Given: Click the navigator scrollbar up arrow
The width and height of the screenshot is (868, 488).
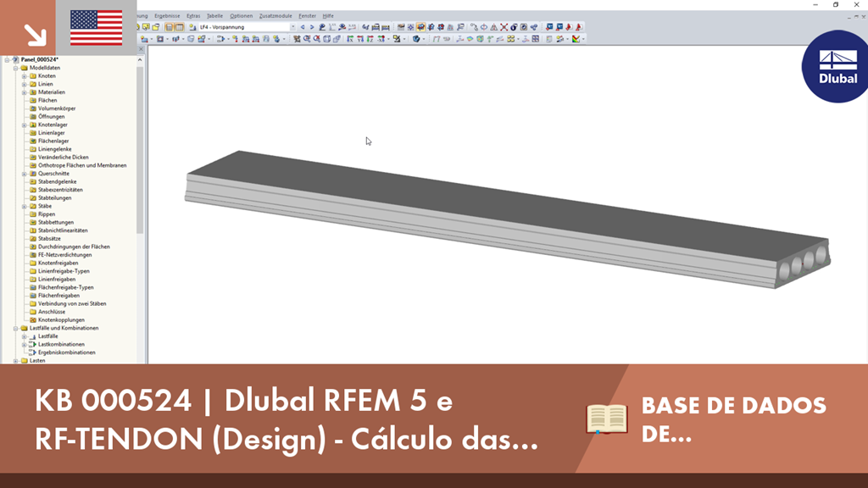Looking at the screenshot, I should point(140,60).
